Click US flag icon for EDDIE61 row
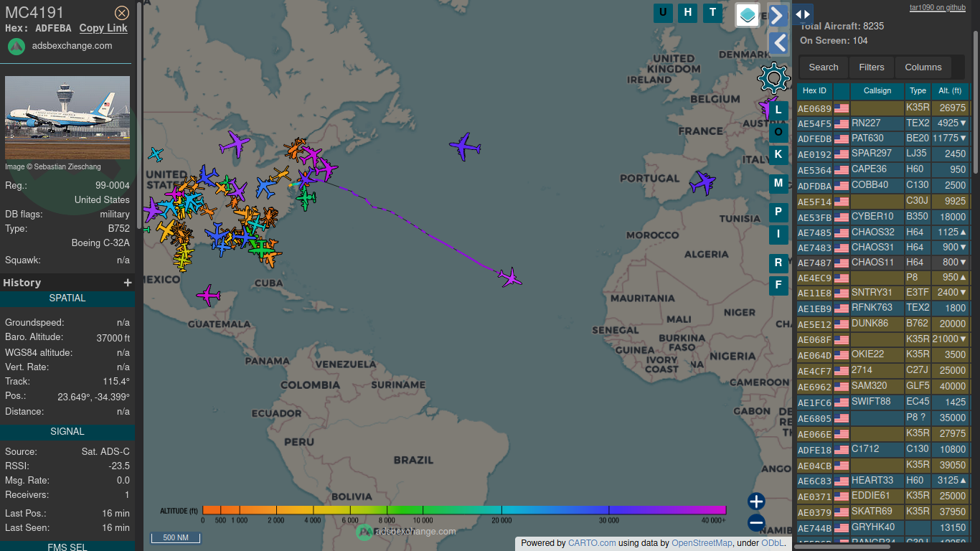 [842, 497]
